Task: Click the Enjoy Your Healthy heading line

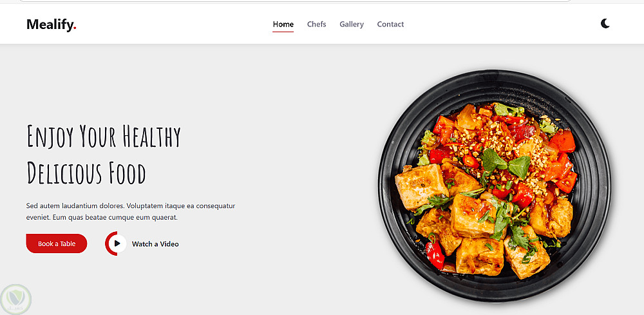Action: pos(104,137)
